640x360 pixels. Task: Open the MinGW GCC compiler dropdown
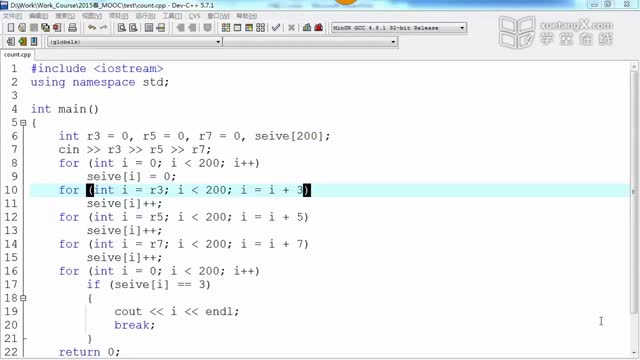coord(399,28)
